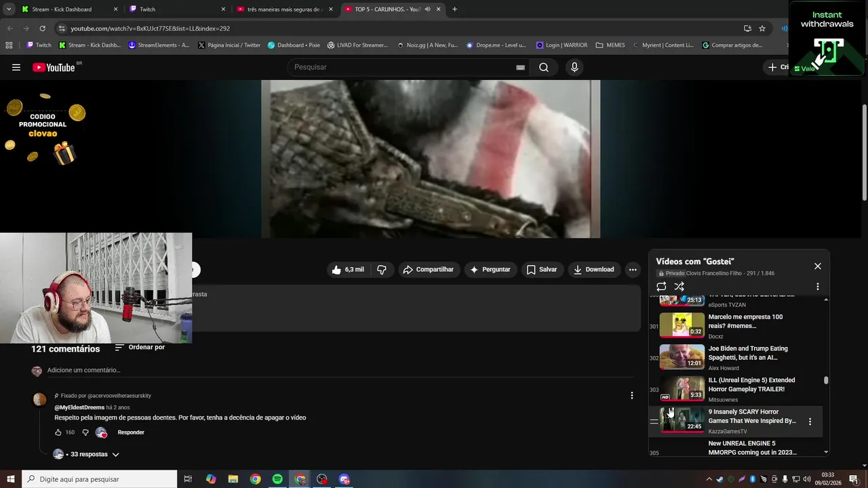
Task: Bookmark this page with the star
Action: pos(762,28)
